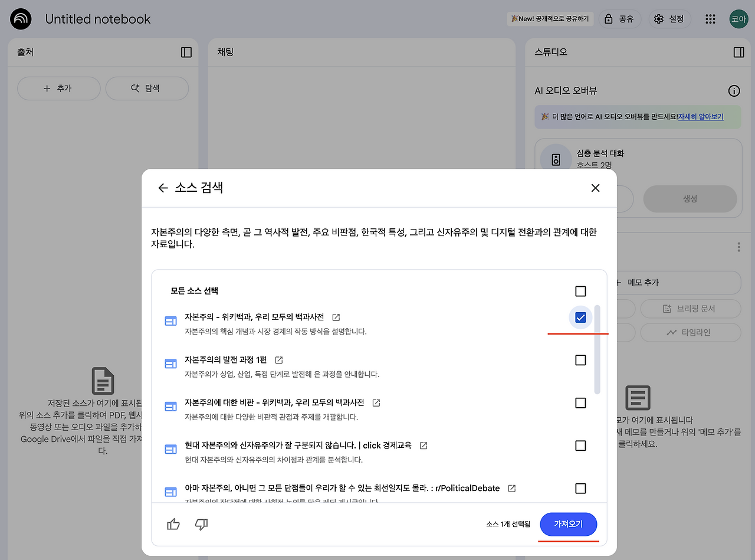The image size is (755, 560).
Task: Open the 자본주의의 발전 과정 1편 external link
Action: [x=278, y=359]
